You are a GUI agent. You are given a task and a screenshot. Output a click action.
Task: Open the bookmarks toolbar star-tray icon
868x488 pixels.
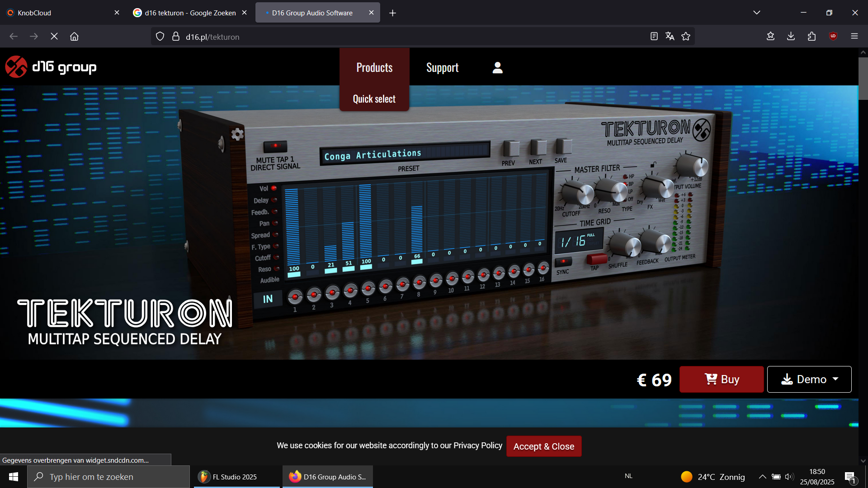click(x=771, y=37)
